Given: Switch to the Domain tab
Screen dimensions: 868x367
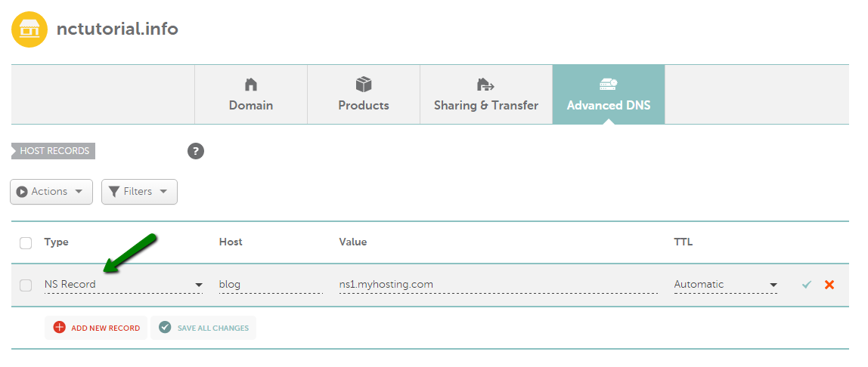Looking at the screenshot, I should point(251,94).
